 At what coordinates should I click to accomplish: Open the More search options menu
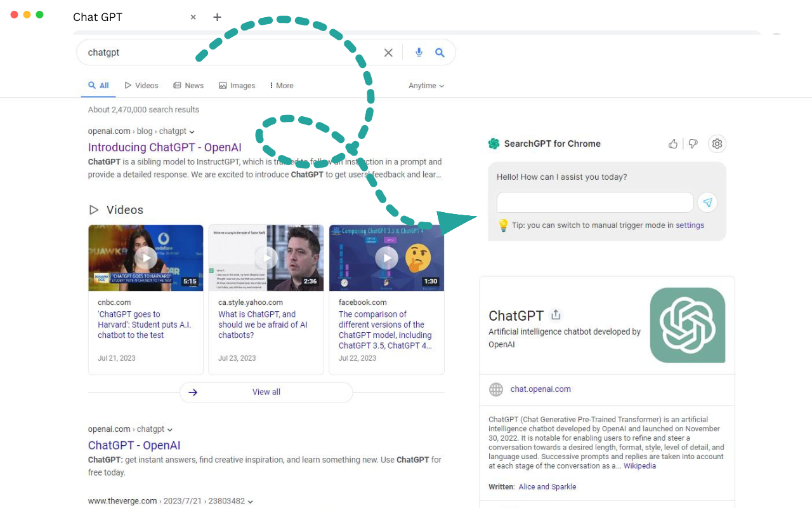coord(281,85)
